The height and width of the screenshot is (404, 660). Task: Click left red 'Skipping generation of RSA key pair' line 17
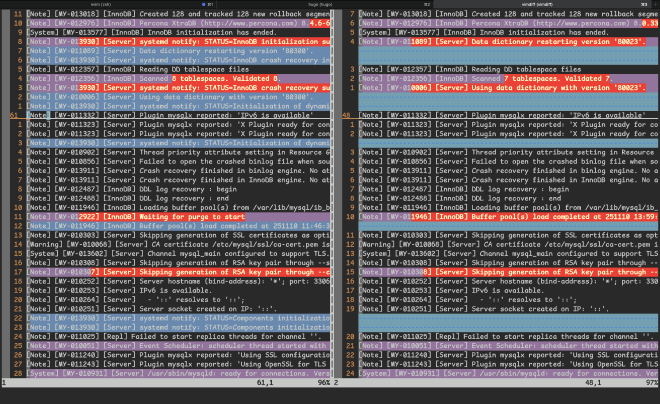178,272
